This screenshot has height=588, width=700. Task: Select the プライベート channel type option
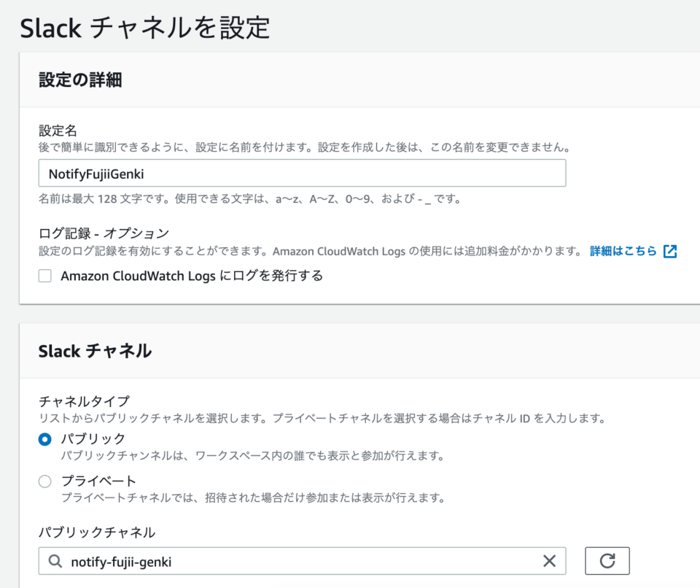pyautogui.click(x=44, y=481)
